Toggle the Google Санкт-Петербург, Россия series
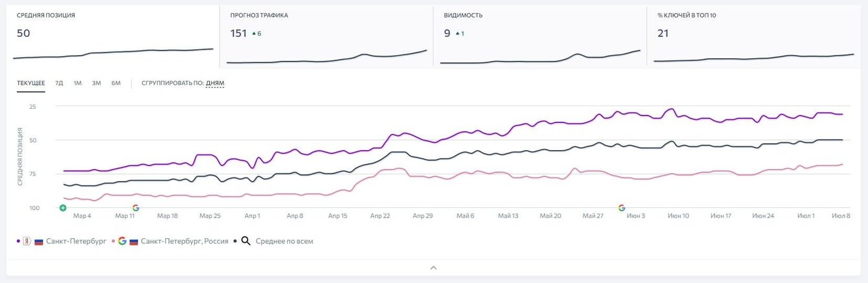This screenshot has width=868, height=283. (184, 241)
